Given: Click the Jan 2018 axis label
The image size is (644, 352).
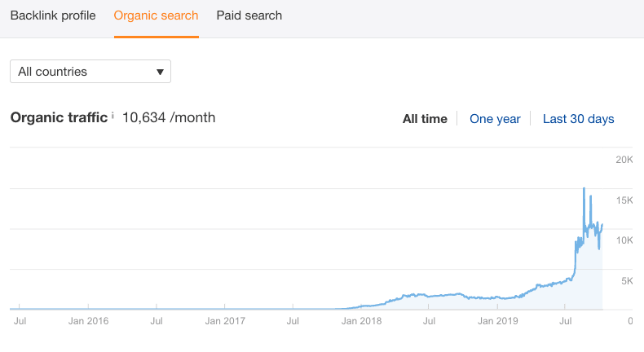Looking at the screenshot, I should point(360,322).
